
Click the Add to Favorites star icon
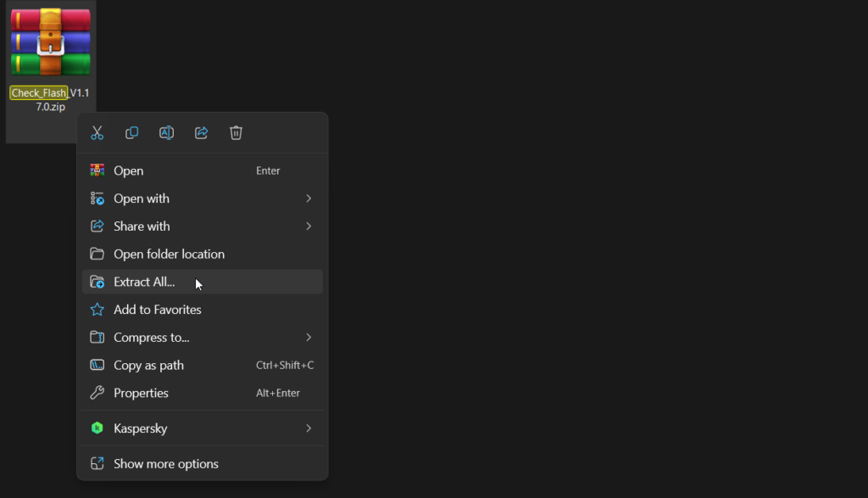97,310
